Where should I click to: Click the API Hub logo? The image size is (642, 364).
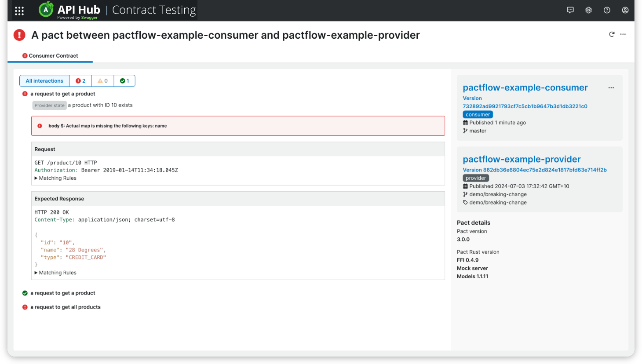click(x=69, y=11)
